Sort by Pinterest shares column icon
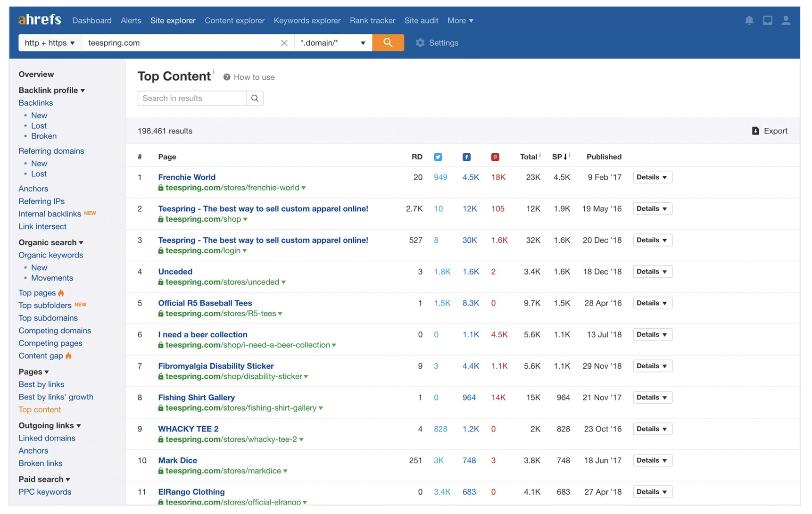This screenshot has height=514, width=812. 495,157
